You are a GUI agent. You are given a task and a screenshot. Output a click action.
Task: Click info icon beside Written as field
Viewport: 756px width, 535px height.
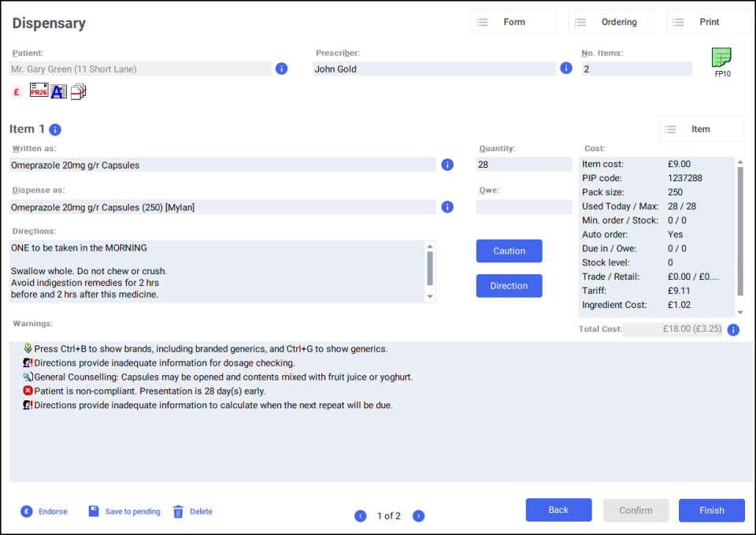[447, 165]
